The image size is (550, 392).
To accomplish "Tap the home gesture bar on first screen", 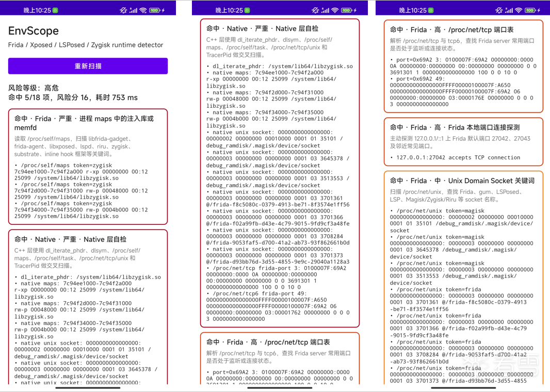I will [88, 388].
